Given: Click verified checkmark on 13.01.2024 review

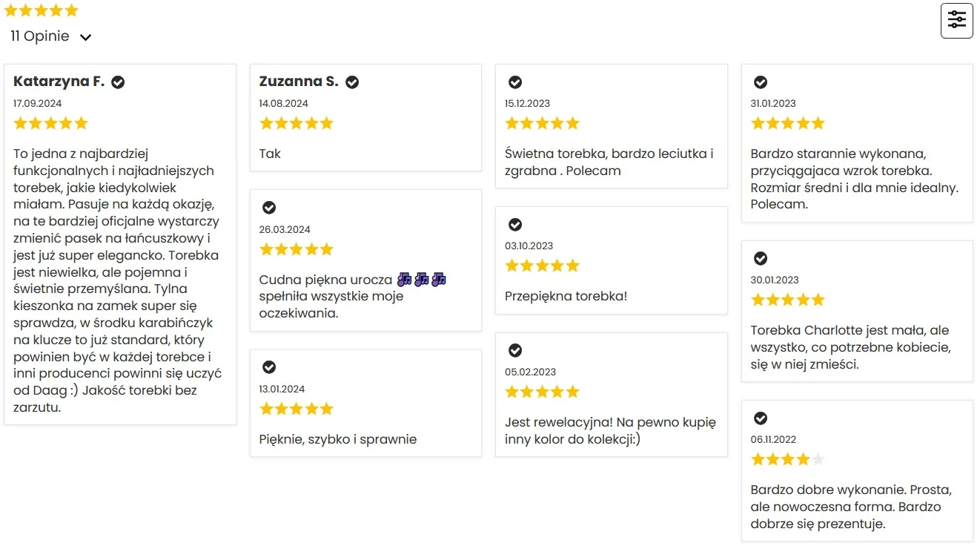Looking at the screenshot, I should pos(269,367).
